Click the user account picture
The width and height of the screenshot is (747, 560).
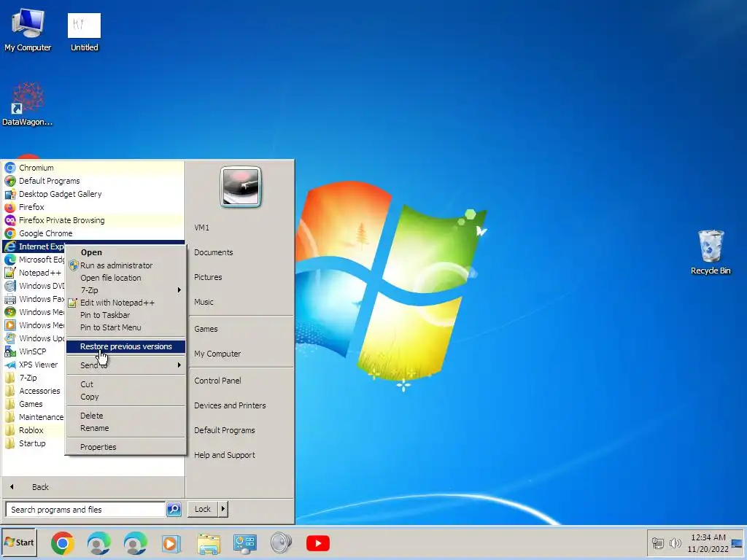(241, 187)
